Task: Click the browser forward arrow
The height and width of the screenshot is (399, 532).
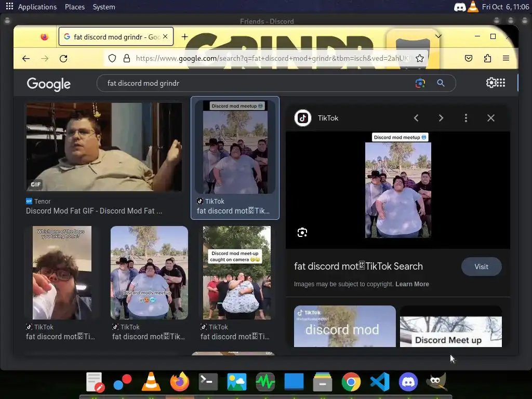Action: [45, 58]
